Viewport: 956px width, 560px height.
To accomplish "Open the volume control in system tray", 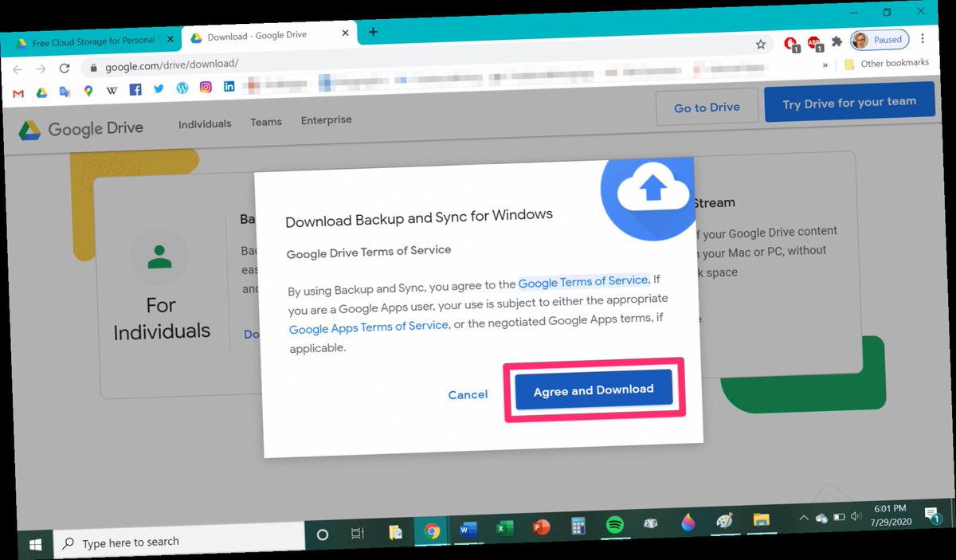I will click(x=856, y=516).
